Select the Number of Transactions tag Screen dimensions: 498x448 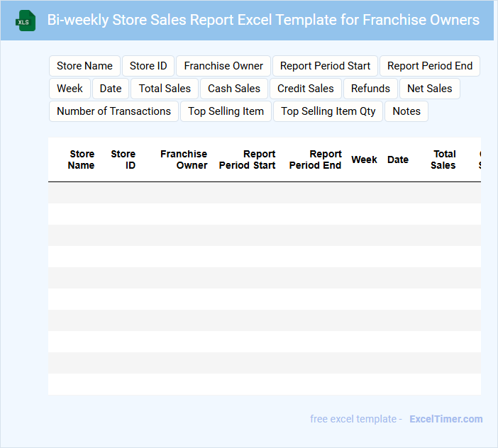[114, 111]
